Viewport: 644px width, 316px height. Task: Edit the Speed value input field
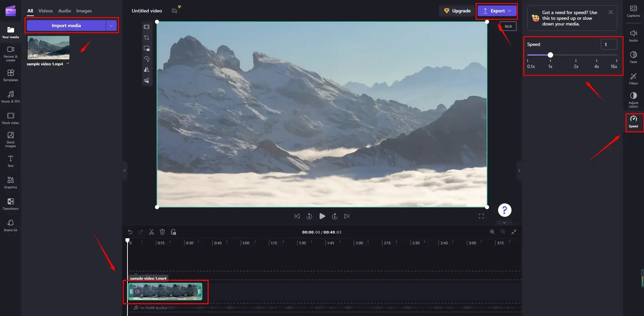click(x=608, y=44)
